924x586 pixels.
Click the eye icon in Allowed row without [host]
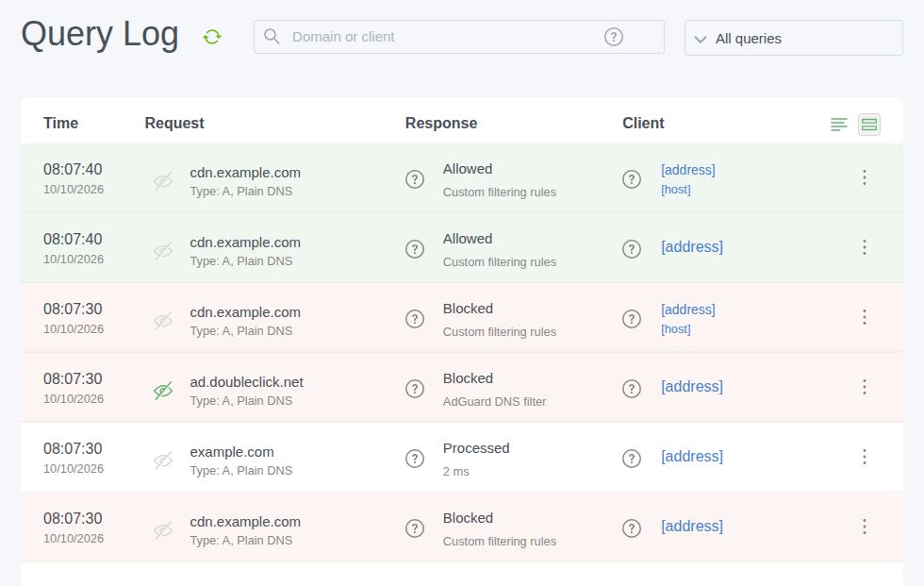tap(163, 251)
